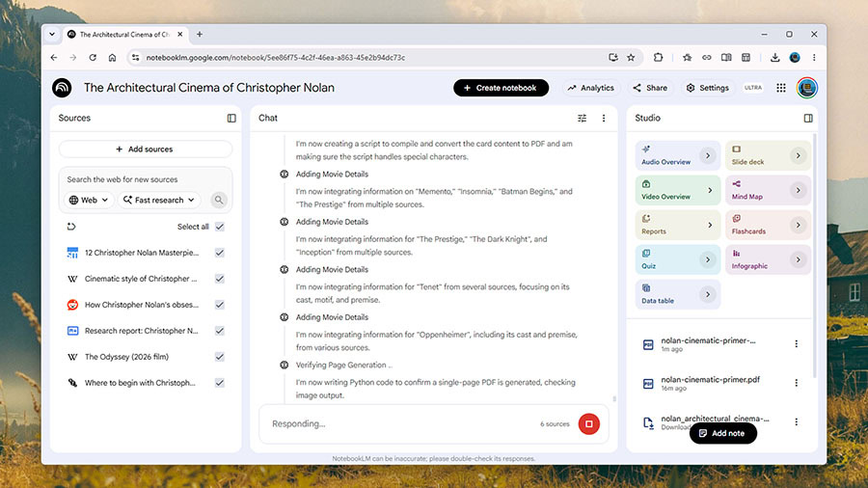Click the NotebookLM logo icon
This screenshot has height=488, width=868.
tap(62, 88)
